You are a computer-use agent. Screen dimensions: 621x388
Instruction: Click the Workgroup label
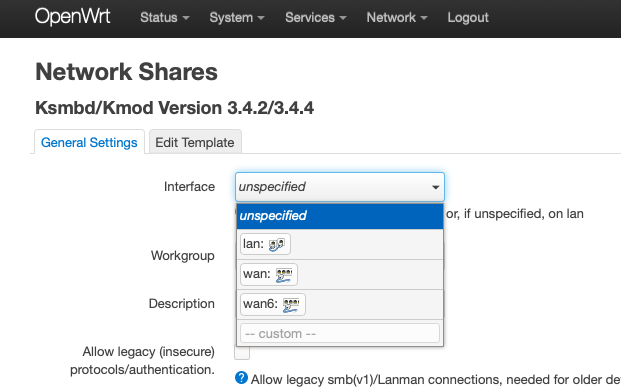pyautogui.click(x=183, y=256)
